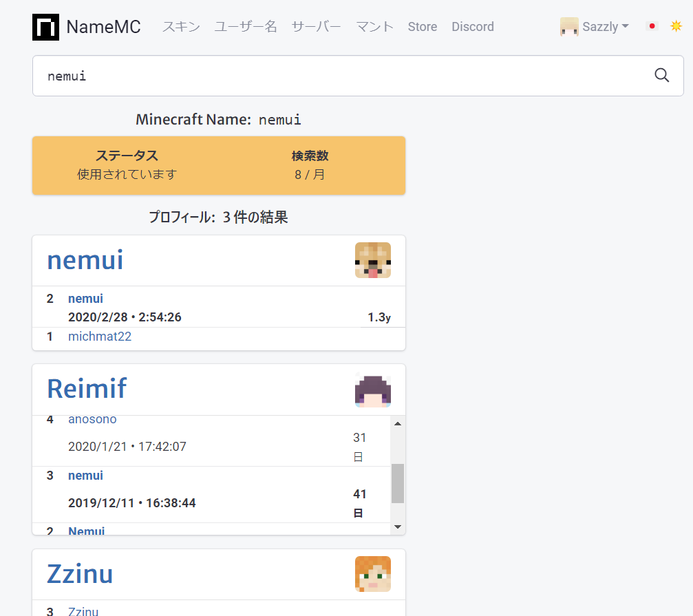Toggle the sun theme icon
Viewport: 693px width, 616px height.
pos(676,26)
